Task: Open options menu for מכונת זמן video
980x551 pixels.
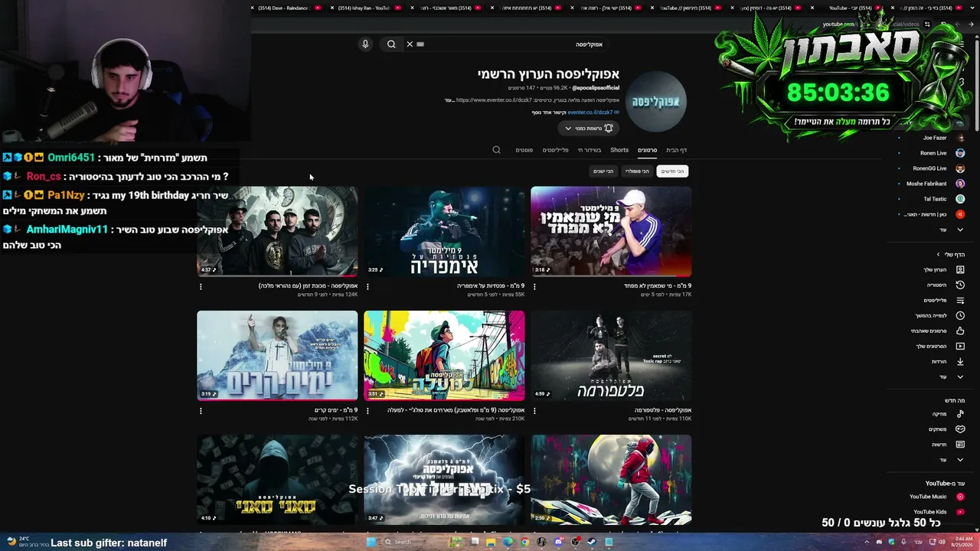Action: [201, 287]
